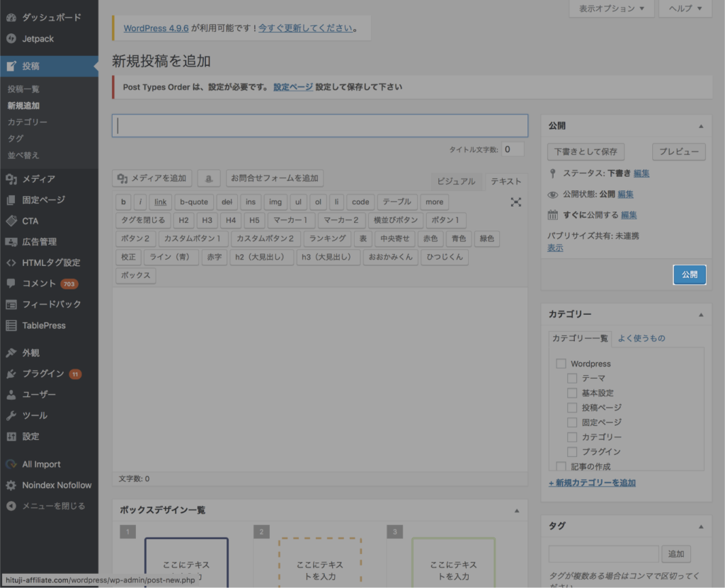The image size is (725, 588).
Task: Click the comment bubble icon beside コメント
Action: coord(11,283)
